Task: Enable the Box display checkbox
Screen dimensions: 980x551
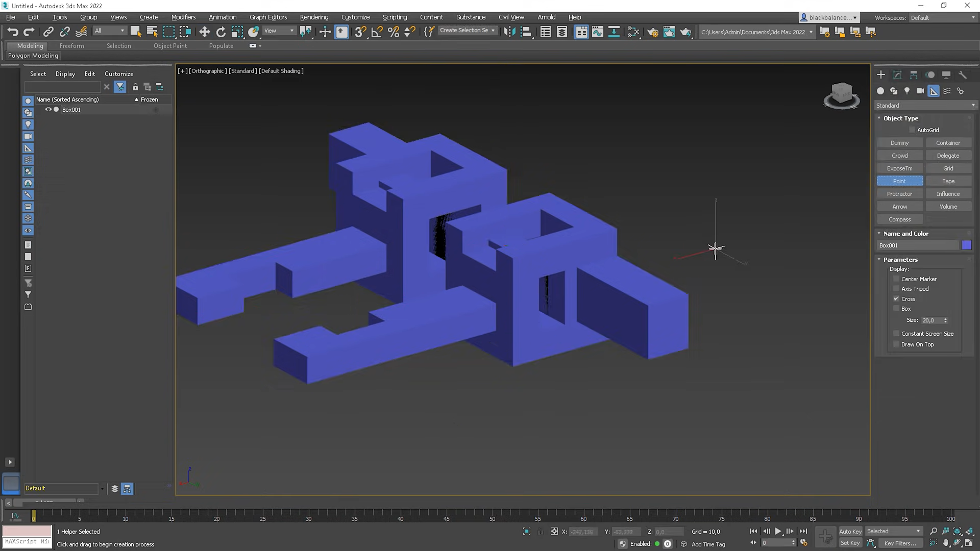Action: coord(896,309)
